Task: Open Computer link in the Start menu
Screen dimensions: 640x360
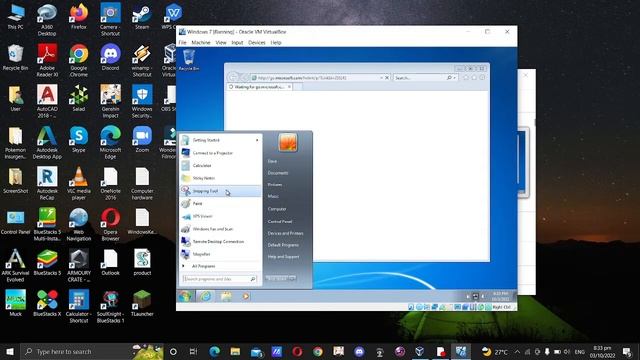Action: (277, 209)
